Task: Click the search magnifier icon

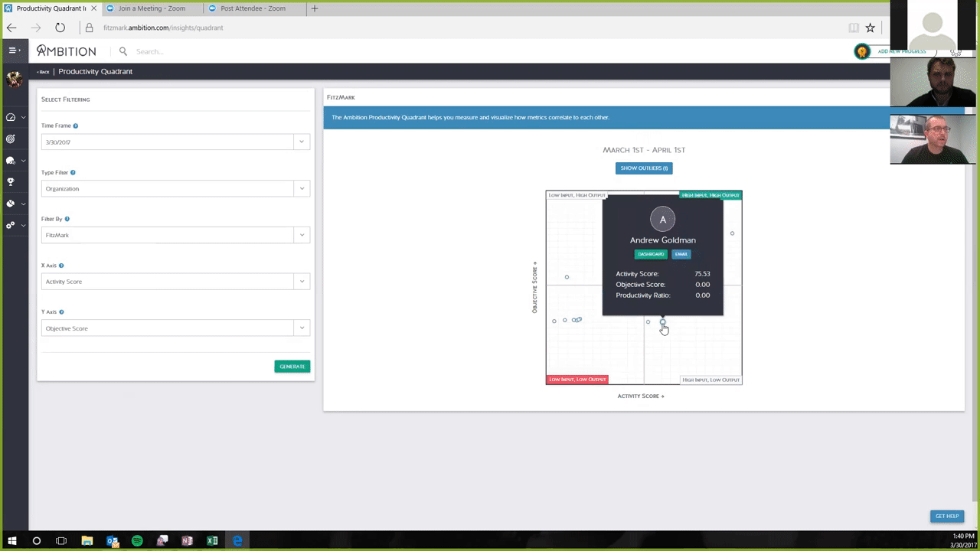Action: (x=123, y=51)
